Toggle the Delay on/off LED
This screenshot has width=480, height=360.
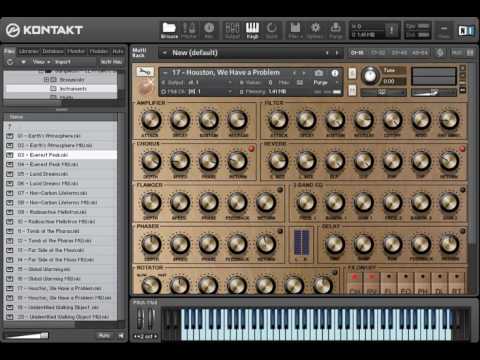[x=463, y=231]
